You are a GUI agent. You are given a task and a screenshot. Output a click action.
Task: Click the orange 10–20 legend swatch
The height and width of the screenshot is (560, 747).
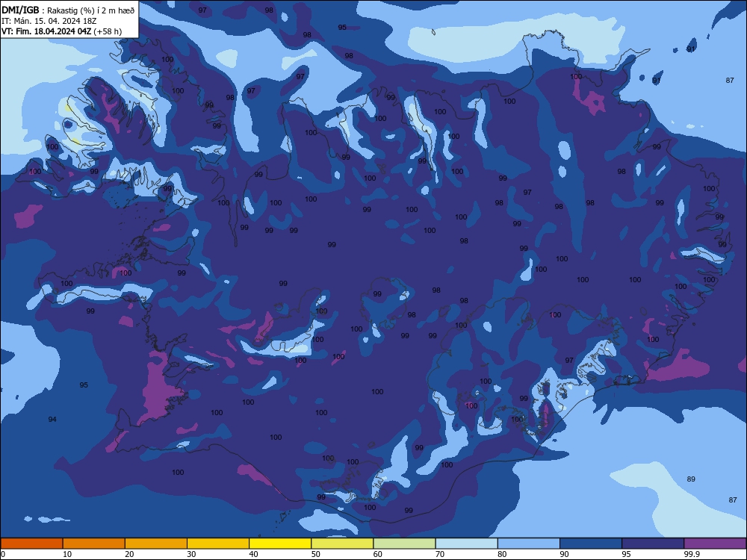[x=94, y=544]
